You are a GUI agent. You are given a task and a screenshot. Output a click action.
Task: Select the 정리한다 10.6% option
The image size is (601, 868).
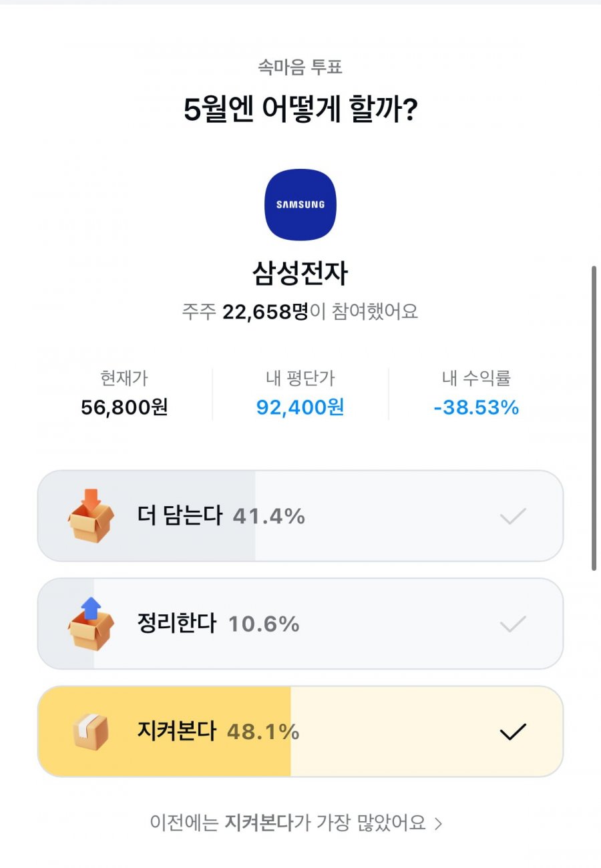(x=300, y=624)
